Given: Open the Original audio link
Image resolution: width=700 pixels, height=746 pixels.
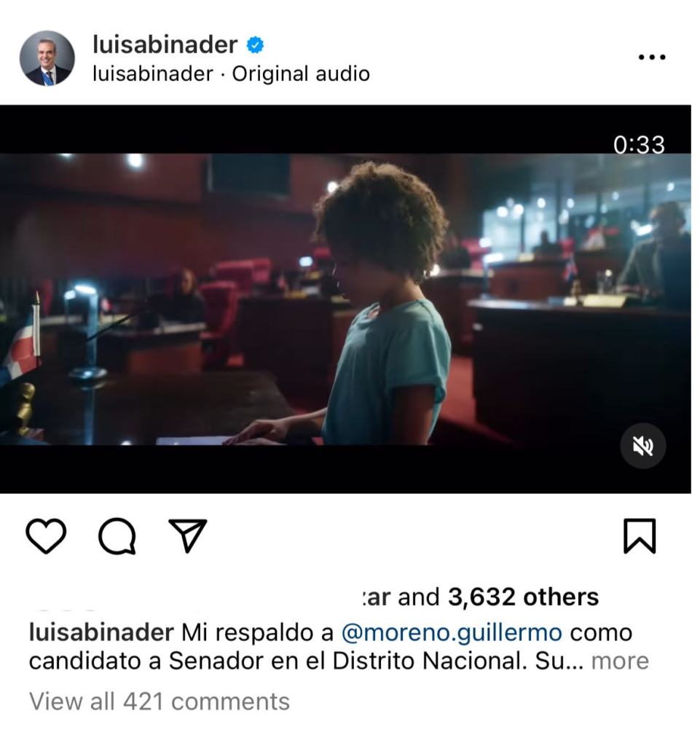Looking at the screenshot, I should tap(301, 74).
